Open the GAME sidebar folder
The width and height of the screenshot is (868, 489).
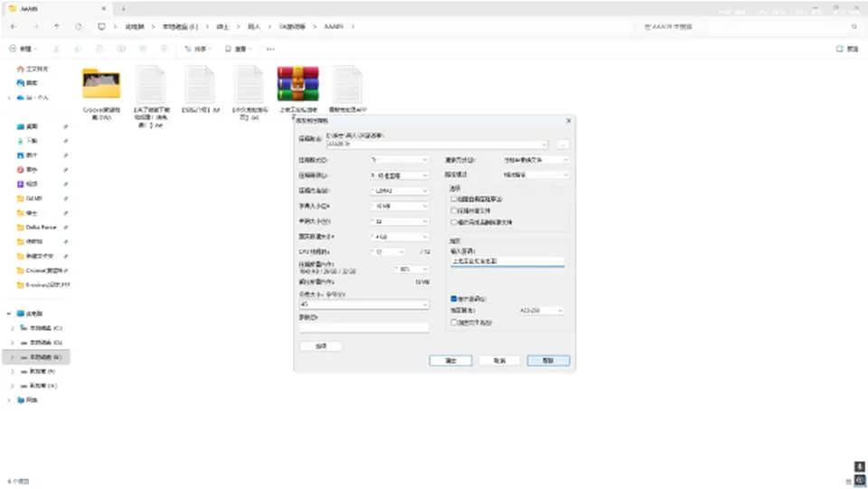pyautogui.click(x=29, y=198)
